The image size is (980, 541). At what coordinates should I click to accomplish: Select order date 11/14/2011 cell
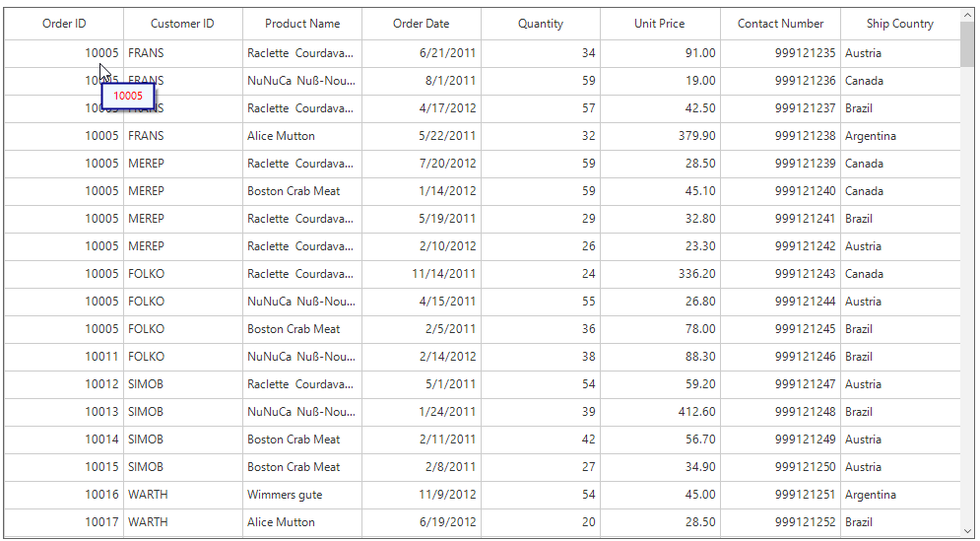click(443, 274)
